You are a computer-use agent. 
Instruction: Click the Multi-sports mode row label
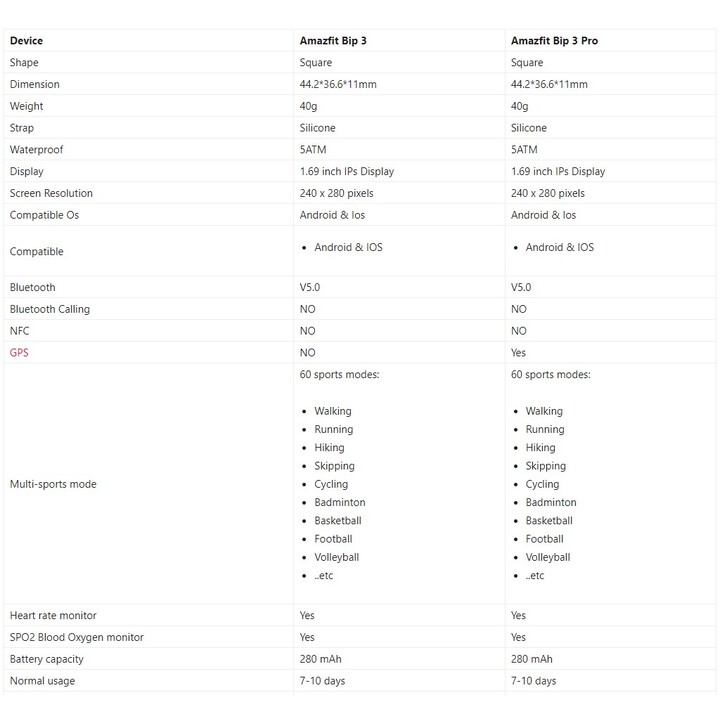[53, 484]
